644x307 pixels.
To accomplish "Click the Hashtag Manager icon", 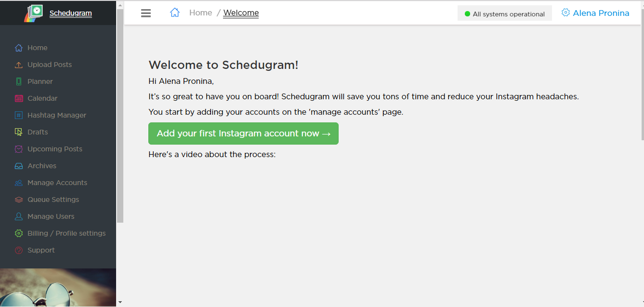I will [19, 116].
